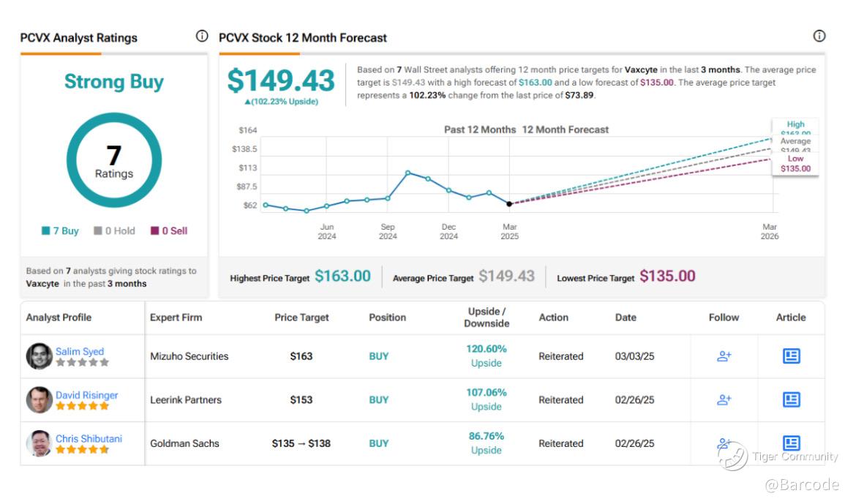This screenshot has height=504, width=856.
Task: Click Chris Shibutani's profile photo
Action: pyautogui.click(x=40, y=443)
